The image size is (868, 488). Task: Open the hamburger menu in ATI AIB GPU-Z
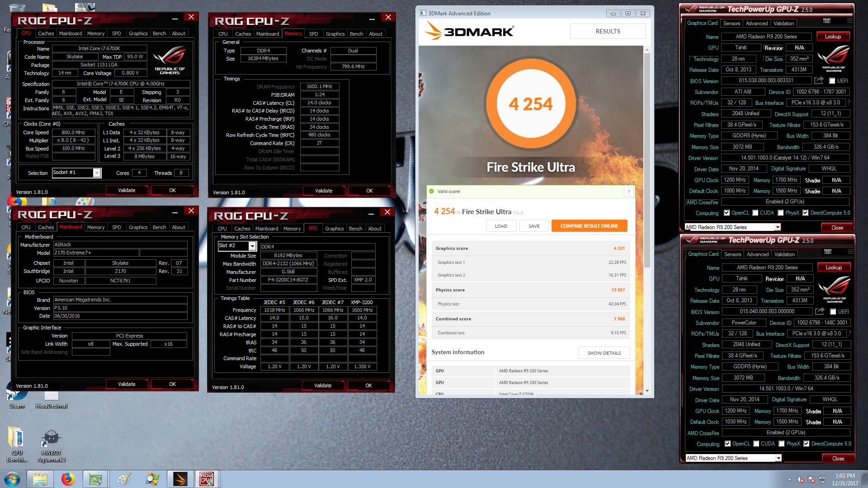coord(849,21)
